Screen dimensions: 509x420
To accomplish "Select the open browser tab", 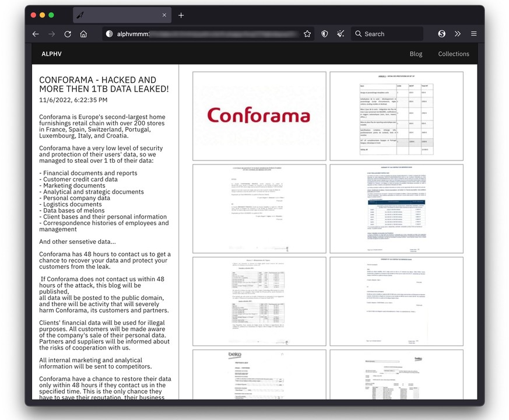I will click(122, 15).
